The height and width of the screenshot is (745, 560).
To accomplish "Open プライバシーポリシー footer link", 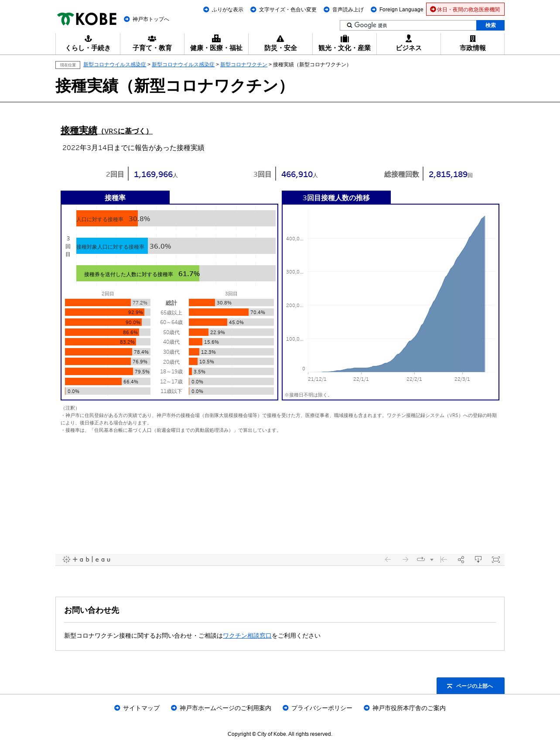I will pos(318,708).
